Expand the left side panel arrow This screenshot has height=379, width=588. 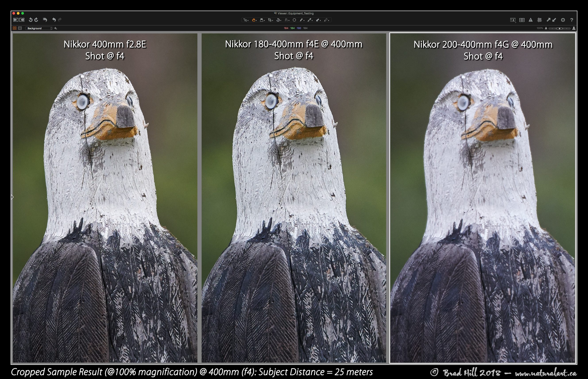[12, 197]
